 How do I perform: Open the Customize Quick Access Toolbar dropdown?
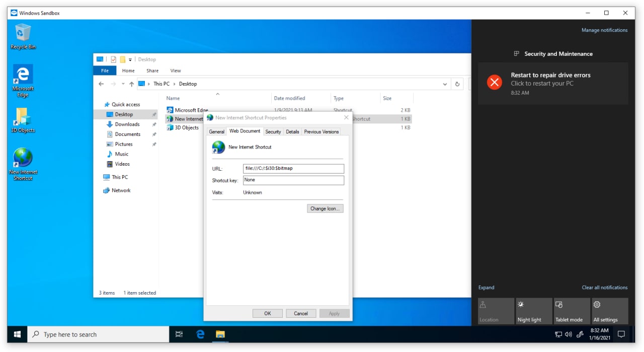[130, 59]
